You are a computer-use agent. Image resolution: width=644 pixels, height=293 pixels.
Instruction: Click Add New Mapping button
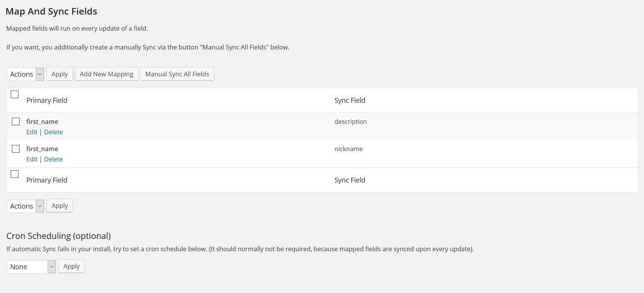pos(106,74)
